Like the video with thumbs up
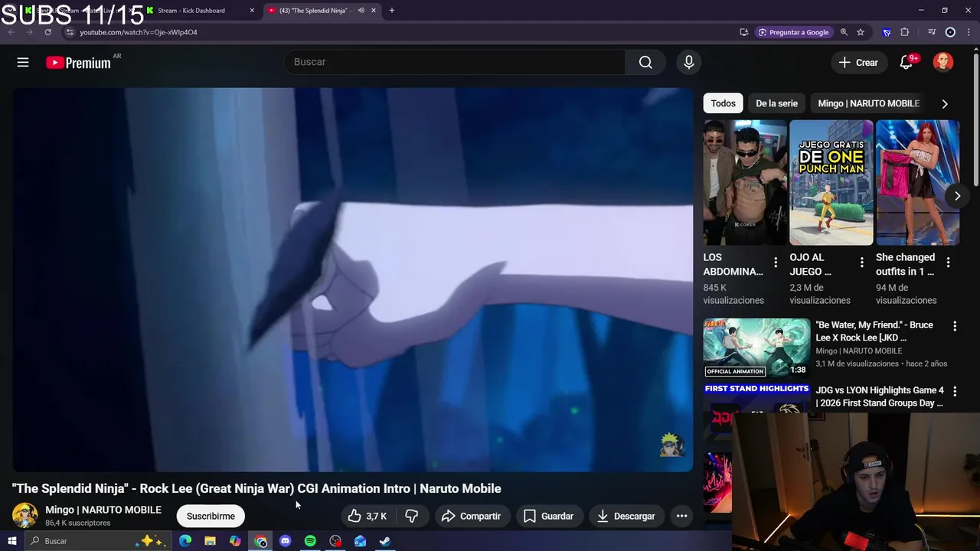 click(367, 516)
